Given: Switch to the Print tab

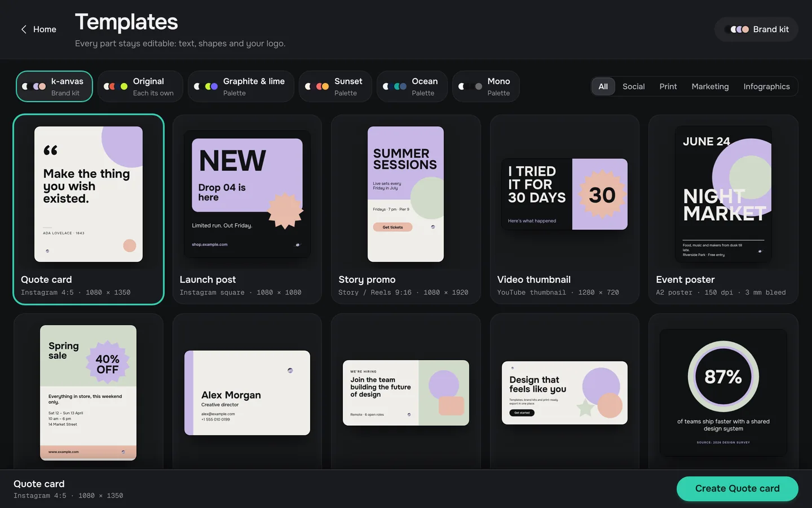Looking at the screenshot, I should [x=668, y=86].
